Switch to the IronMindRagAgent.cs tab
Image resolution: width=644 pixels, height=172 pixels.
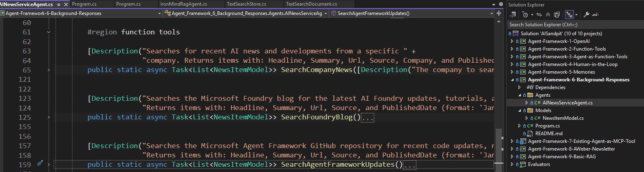[183, 4]
